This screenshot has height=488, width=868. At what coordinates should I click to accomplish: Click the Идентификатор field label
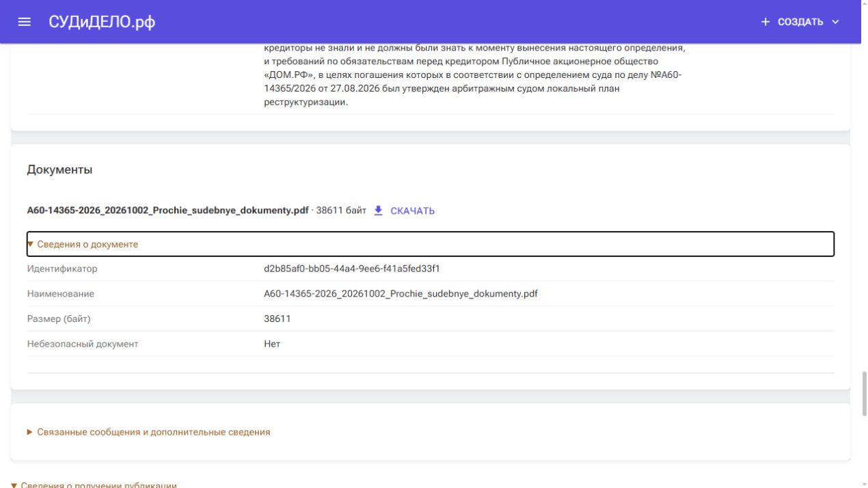coord(62,269)
